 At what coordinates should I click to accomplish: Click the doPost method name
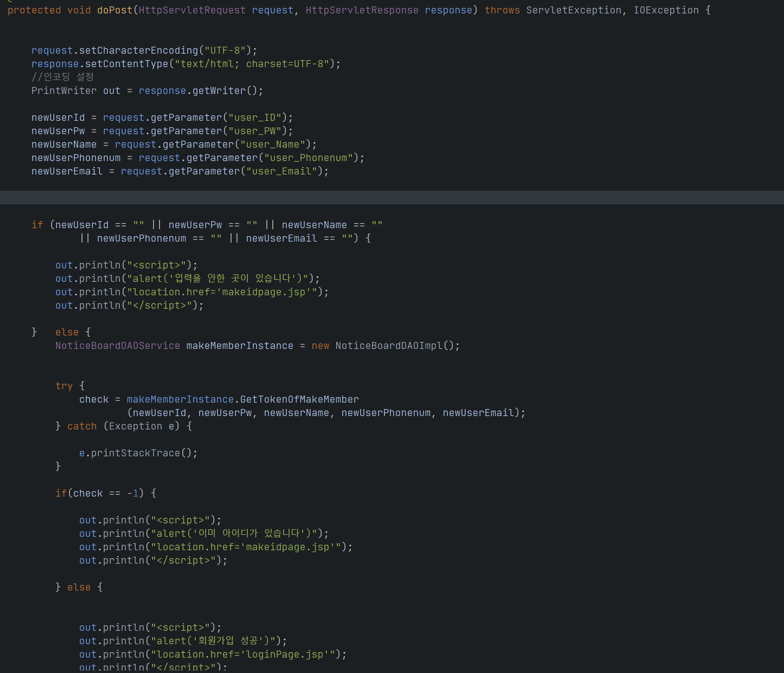pos(115,10)
